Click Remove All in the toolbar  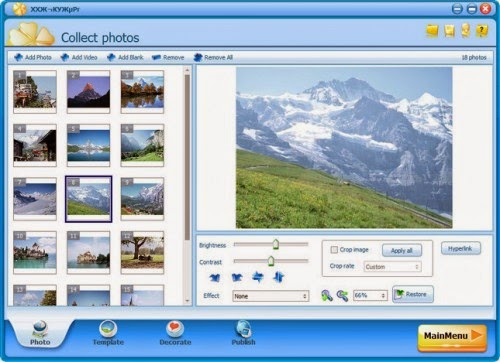(213, 57)
